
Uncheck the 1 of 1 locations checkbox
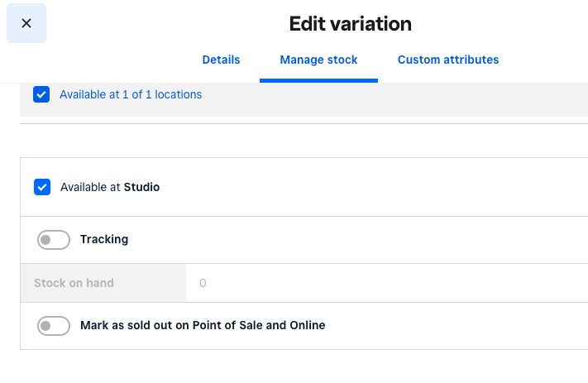point(41,94)
